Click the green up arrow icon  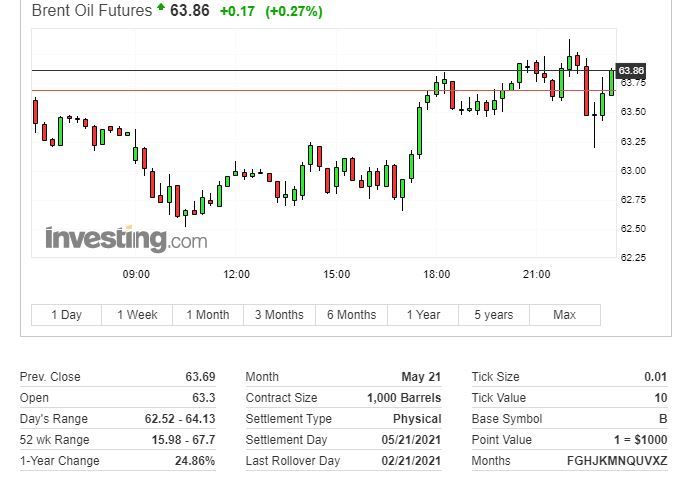(x=161, y=9)
